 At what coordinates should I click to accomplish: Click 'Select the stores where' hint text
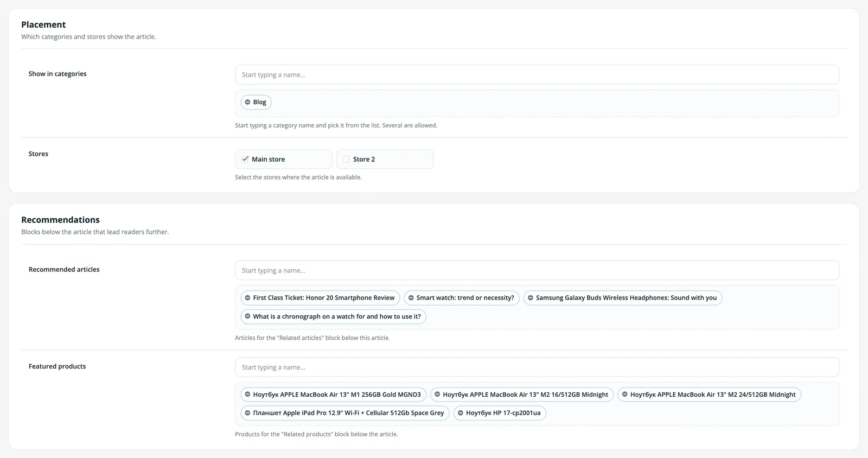coord(298,177)
